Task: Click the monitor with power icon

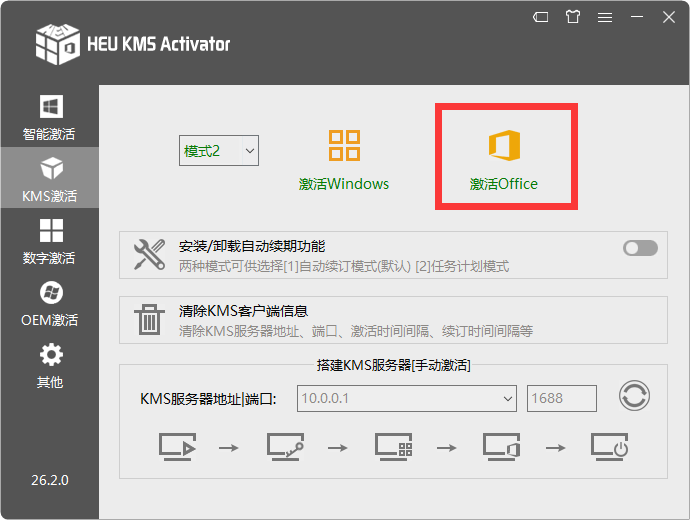Action: (x=609, y=447)
